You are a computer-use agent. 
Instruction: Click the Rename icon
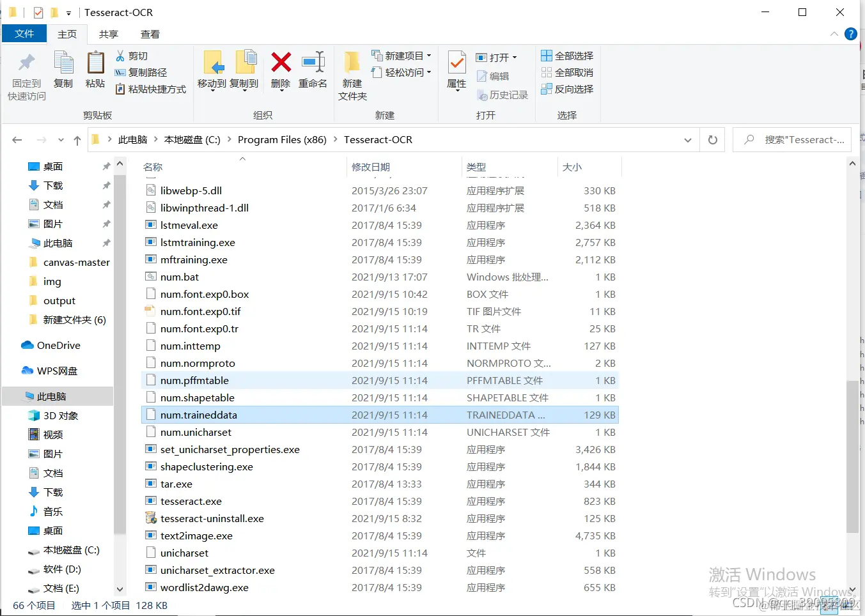coord(313,63)
